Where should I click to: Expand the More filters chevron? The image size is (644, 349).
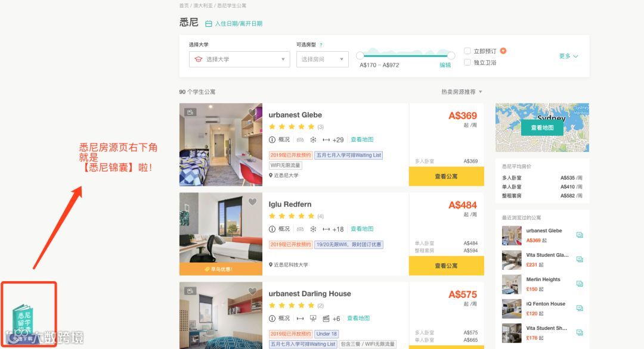tap(575, 56)
